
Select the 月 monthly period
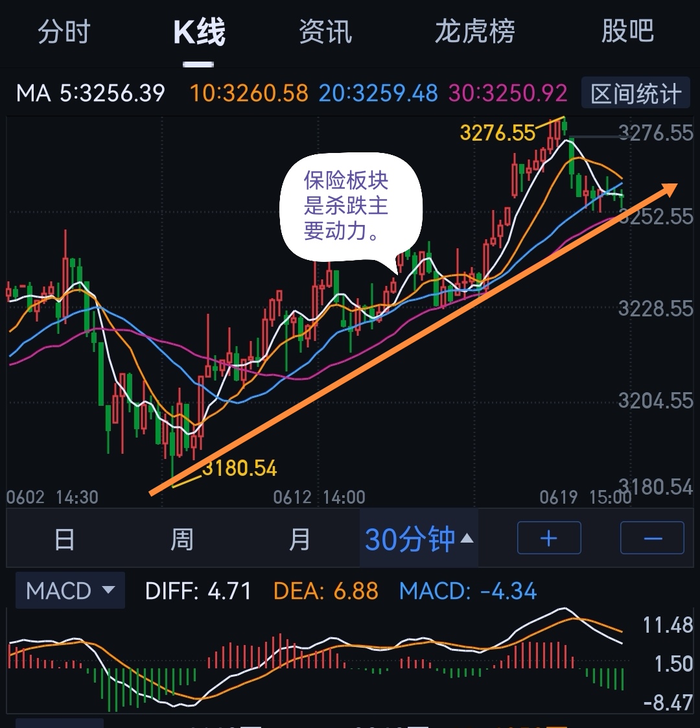(x=299, y=539)
